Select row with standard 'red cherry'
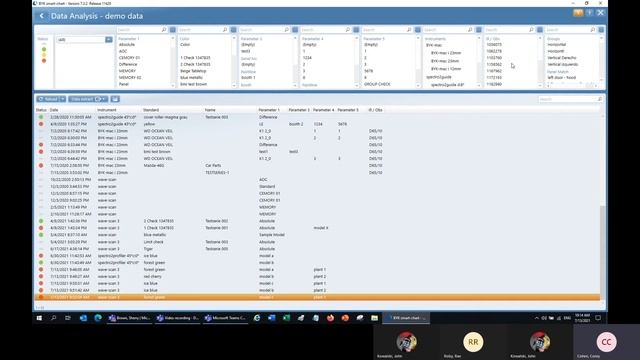Image resolution: width=640 pixels, height=360 pixels. pyautogui.click(x=318, y=276)
